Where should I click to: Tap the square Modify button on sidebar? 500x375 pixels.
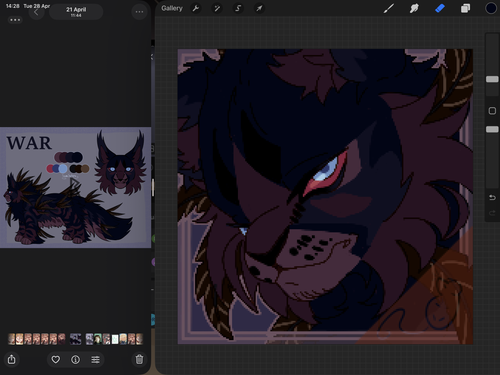[x=492, y=111]
